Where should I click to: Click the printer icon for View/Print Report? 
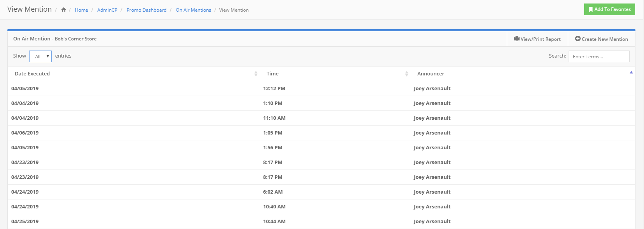(517, 39)
